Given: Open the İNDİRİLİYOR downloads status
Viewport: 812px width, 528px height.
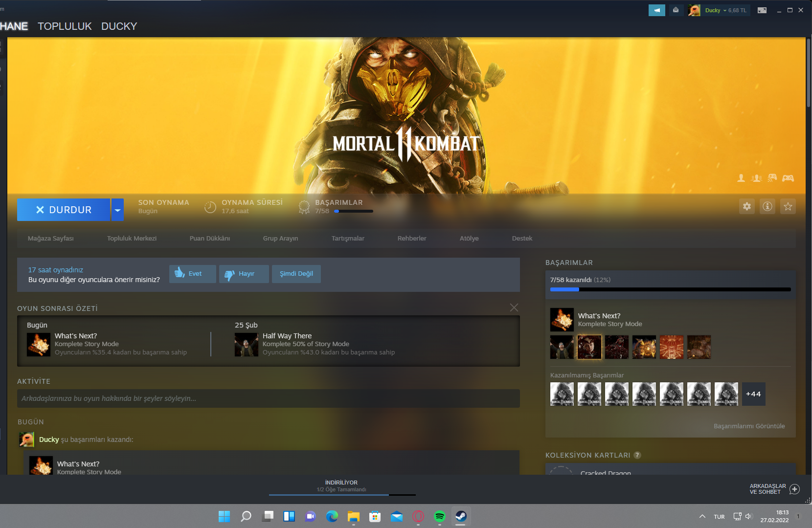Looking at the screenshot, I should click(341, 483).
